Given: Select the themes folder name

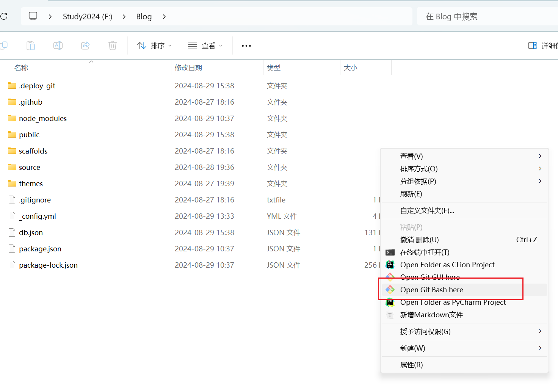Looking at the screenshot, I should coord(31,183).
